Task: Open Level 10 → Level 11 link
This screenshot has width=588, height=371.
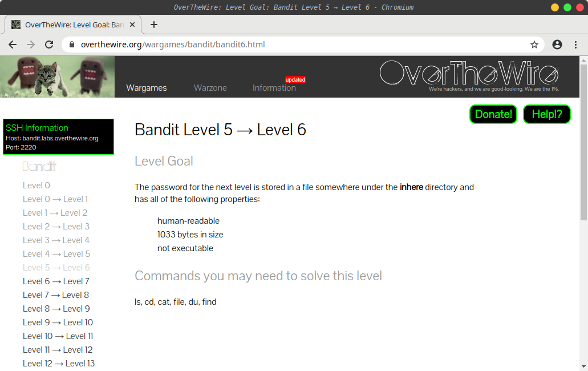Action: coord(58,336)
